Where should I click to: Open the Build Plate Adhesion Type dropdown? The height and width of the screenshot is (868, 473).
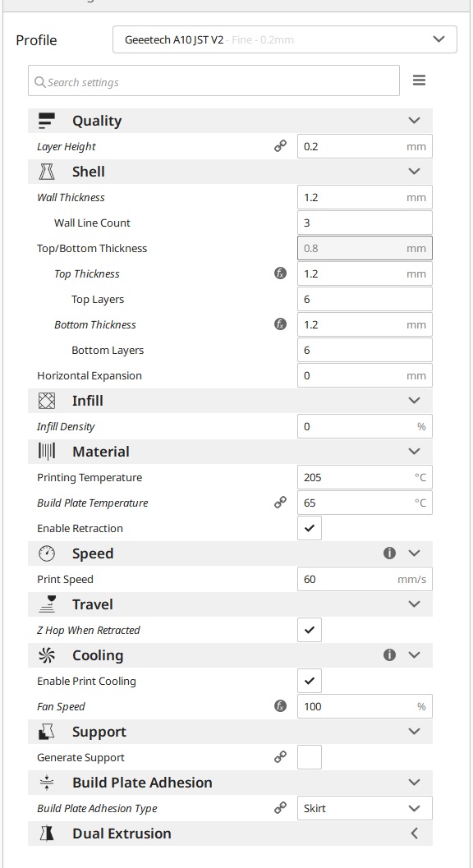(x=365, y=808)
